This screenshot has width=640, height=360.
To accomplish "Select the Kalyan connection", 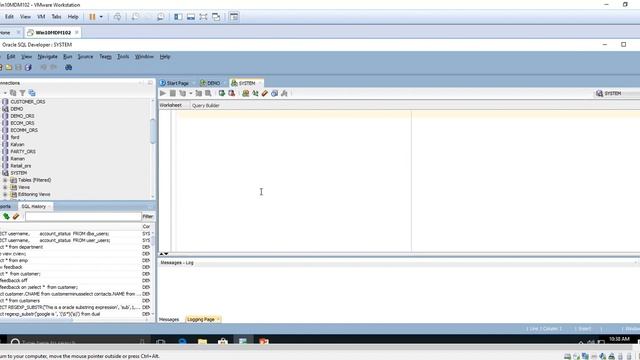I will click(x=17, y=144).
